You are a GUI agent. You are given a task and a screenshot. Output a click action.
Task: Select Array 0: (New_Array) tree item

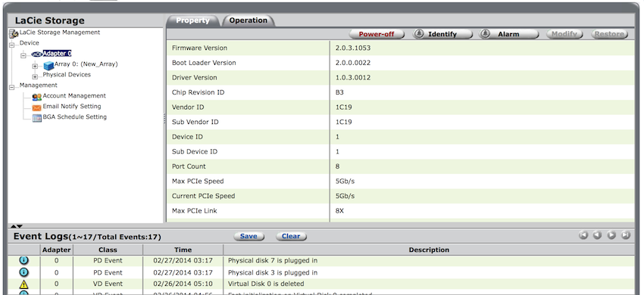86,64
